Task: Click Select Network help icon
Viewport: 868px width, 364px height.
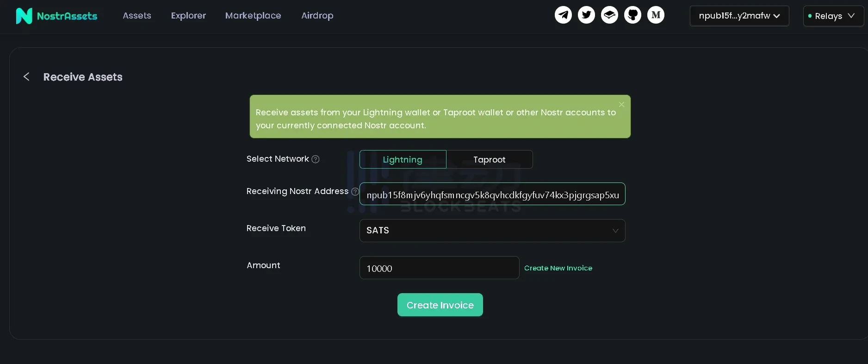Action: (316, 159)
